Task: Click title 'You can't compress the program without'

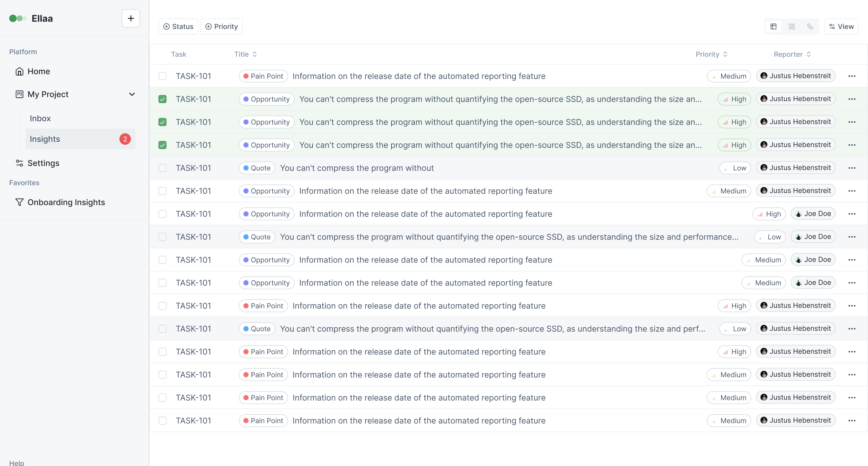Action: click(x=357, y=168)
